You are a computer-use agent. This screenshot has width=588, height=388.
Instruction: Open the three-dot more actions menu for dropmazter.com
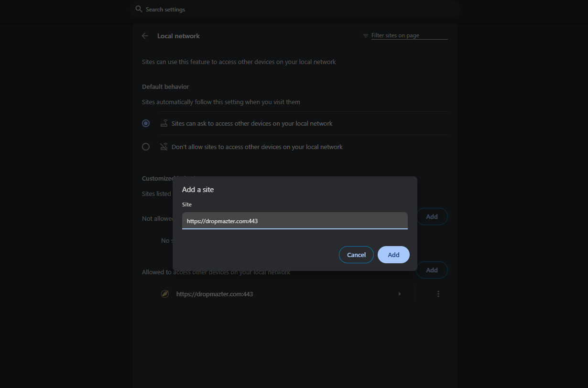(x=438, y=294)
